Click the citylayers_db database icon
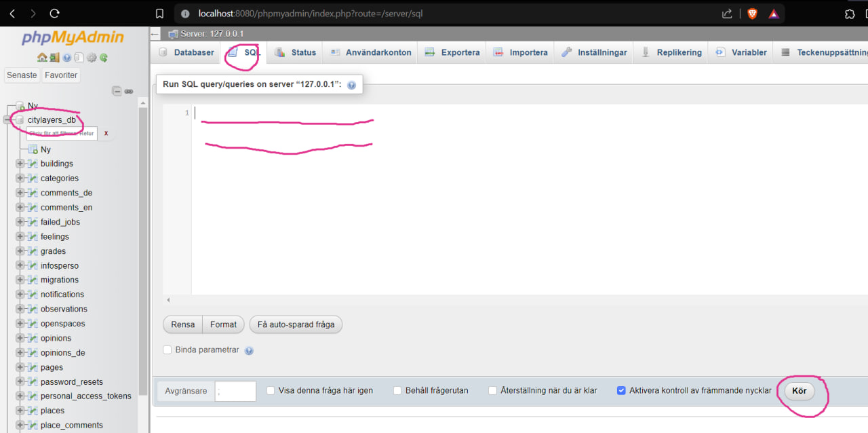The image size is (868, 433). click(x=20, y=120)
